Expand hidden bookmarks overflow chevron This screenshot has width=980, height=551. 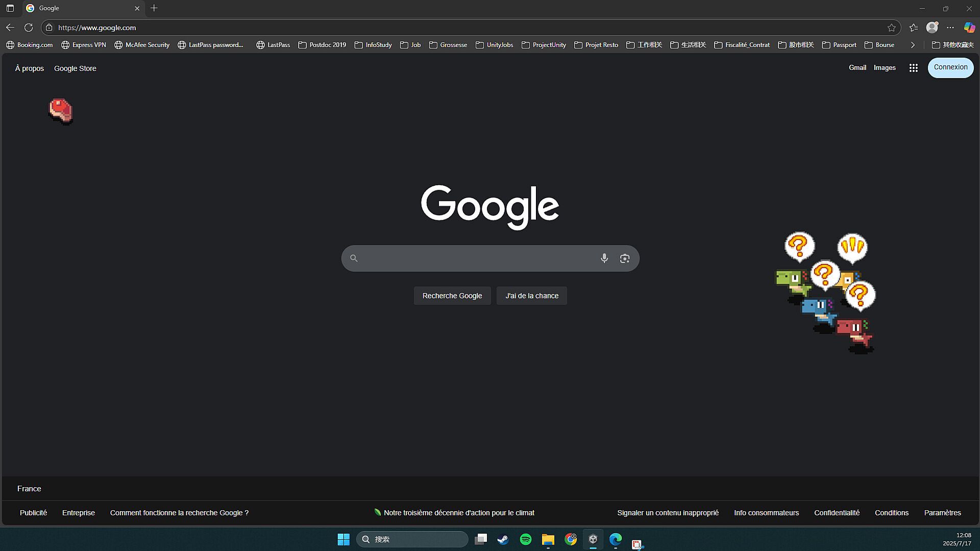912,45
